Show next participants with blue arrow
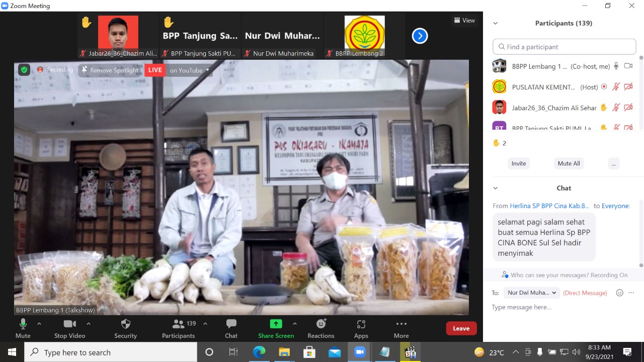The width and height of the screenshot is (644, 362). (x=420, y=36)
